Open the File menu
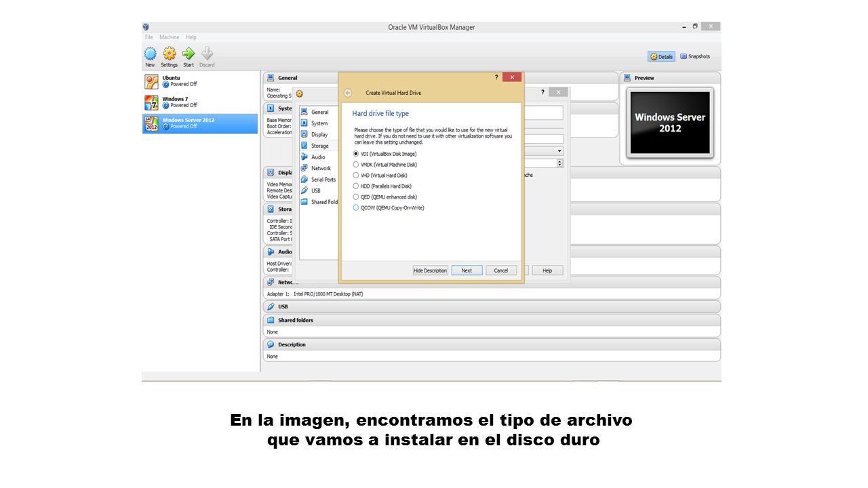The height and width of the screenshot is (488, 868). click(x=149, y=37)
